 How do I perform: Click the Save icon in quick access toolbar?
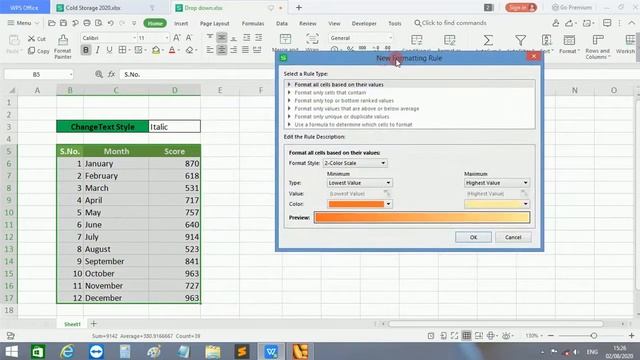pos(63,23)
